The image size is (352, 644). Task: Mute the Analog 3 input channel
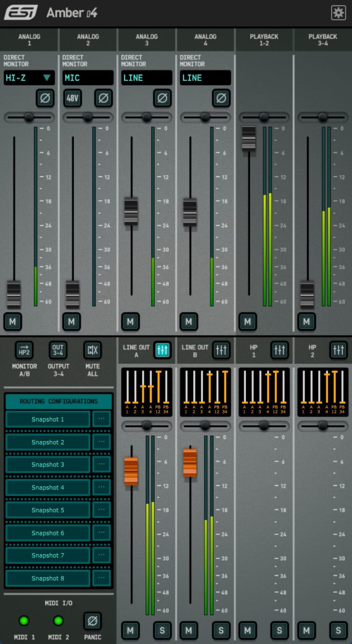pyautogui.click(x=130, y=322)
